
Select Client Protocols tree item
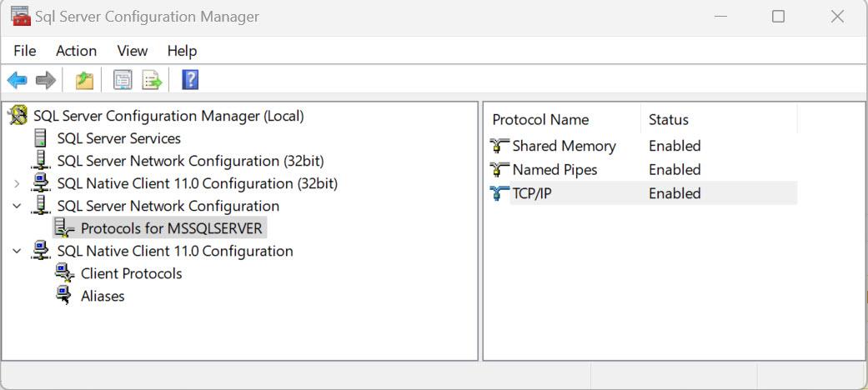tap(131, 273)
